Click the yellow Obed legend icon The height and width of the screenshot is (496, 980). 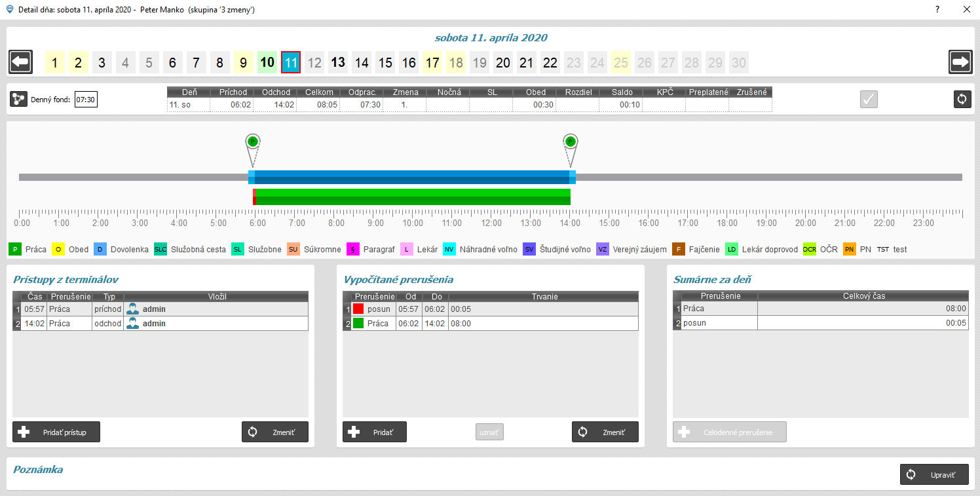click(x=58, y=249)
